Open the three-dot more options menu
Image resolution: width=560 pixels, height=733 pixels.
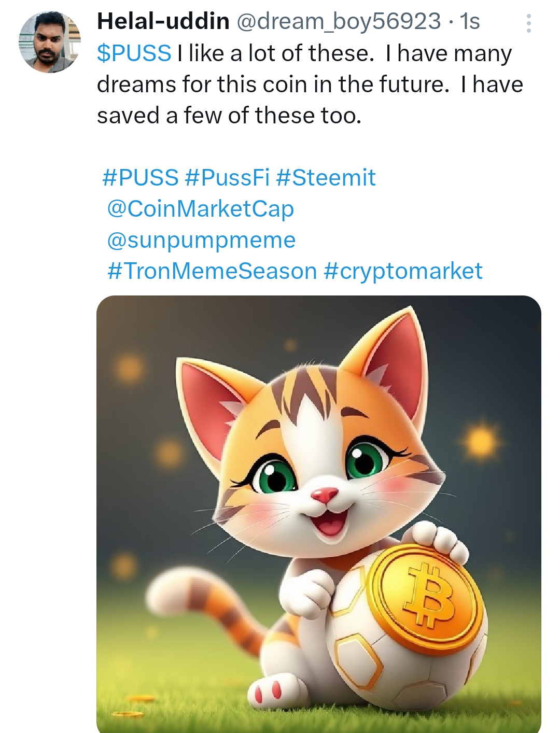click(528, 24)
